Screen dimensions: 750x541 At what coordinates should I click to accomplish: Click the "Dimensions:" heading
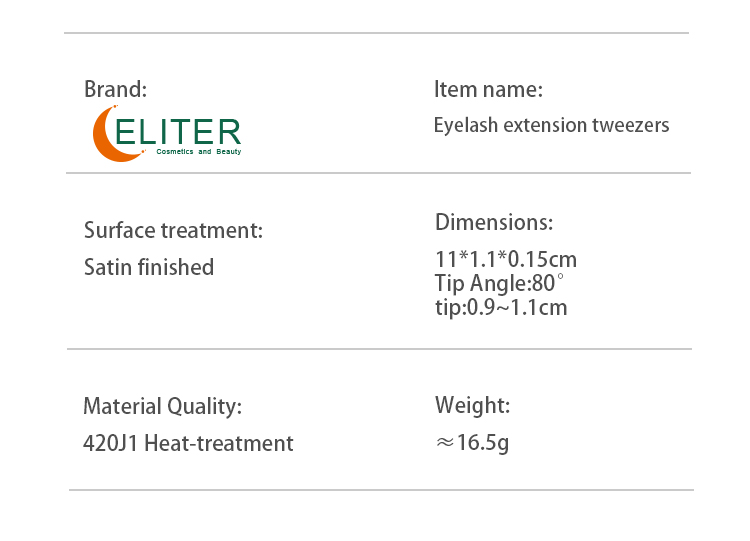pyautogui.click(x=493, y=222)
